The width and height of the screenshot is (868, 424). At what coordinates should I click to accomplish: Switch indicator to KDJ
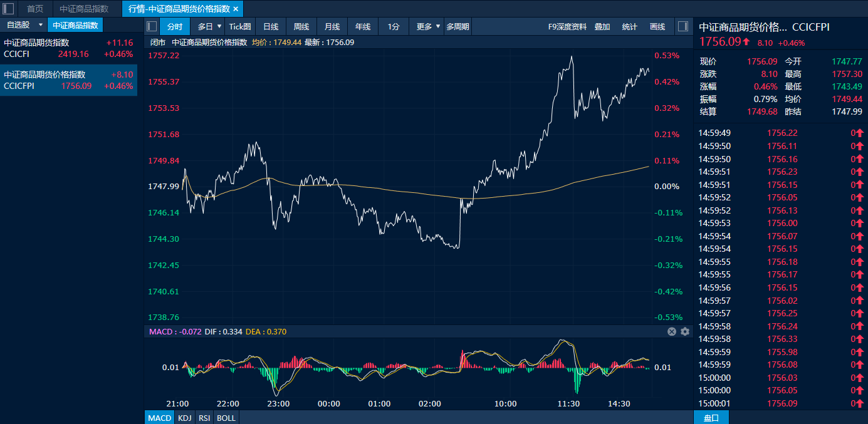(x=184, y=418)
